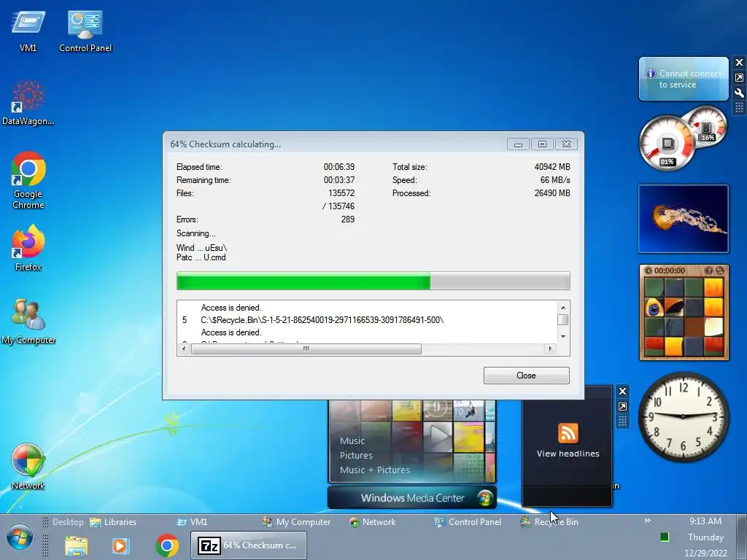Click the horizontal scrollbar left arrow
The width and height of the screenshot is (747, 560).
click(x=185, y=349)
